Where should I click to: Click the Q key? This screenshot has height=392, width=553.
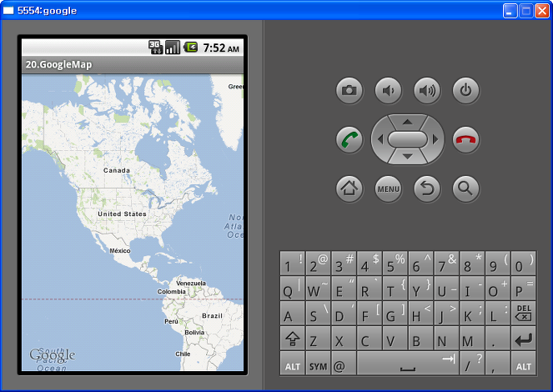[x=293, y=289]
